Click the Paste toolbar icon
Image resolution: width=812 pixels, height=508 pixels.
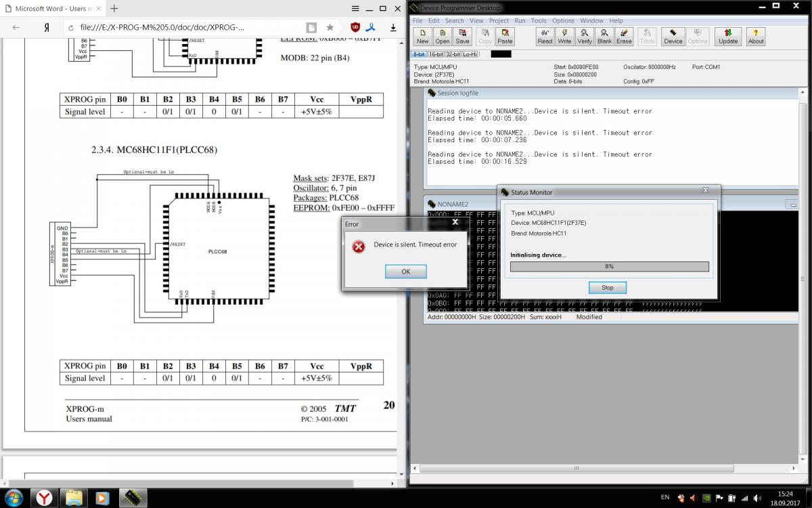505,36
